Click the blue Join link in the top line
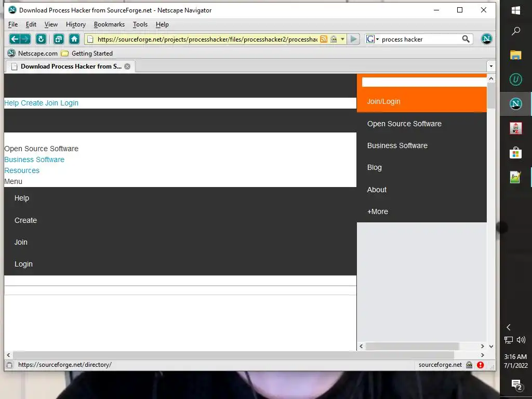The width and height of the screenshot is (532, 399). [x=51, y=103]
